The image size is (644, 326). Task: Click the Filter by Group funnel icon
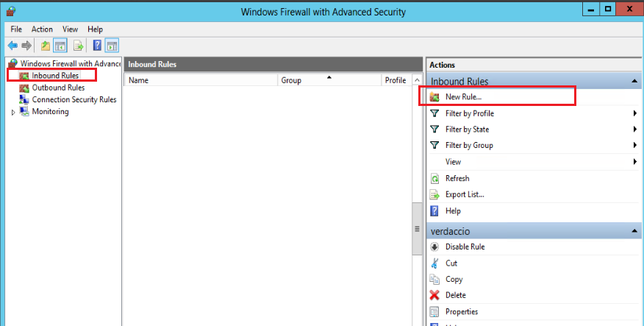[x=434, y=145]
